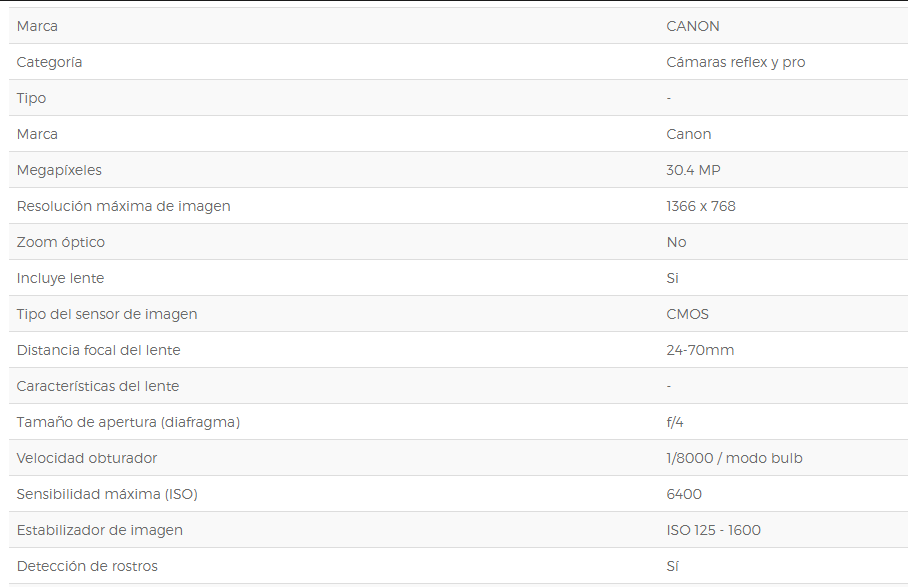This screenshot has height=587, width=908.
Task: Click the 24-70mm focal distance value
Action: pyautogui.click(x=700, y=350)
